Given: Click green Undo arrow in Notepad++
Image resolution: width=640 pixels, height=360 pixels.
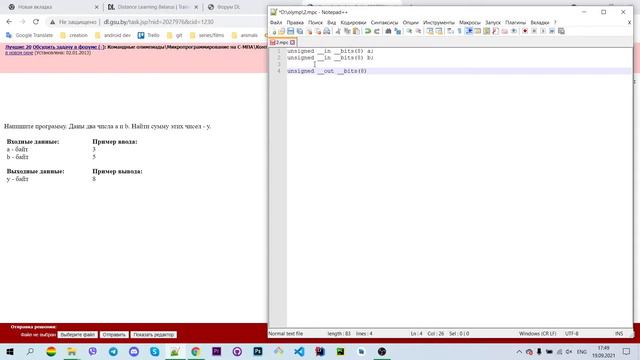Looking at the screenshot, I should tap(368, 31).
